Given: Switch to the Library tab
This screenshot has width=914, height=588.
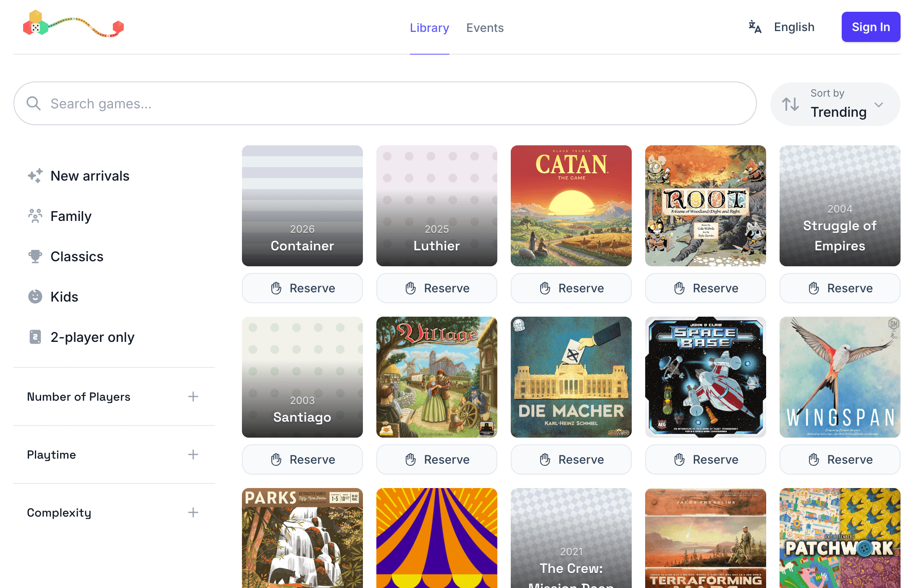Looking at the screenshot, I should coord(429,28).
